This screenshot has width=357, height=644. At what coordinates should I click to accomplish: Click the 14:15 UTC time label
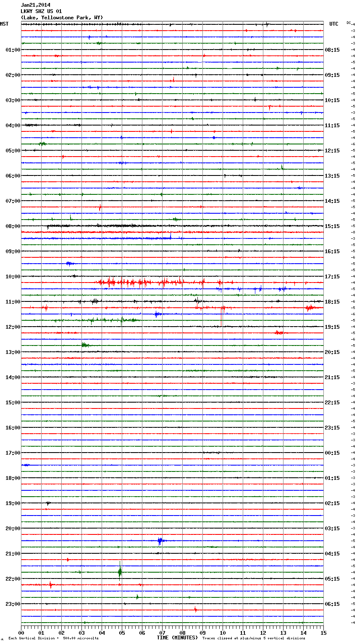[x=332, y=201]
